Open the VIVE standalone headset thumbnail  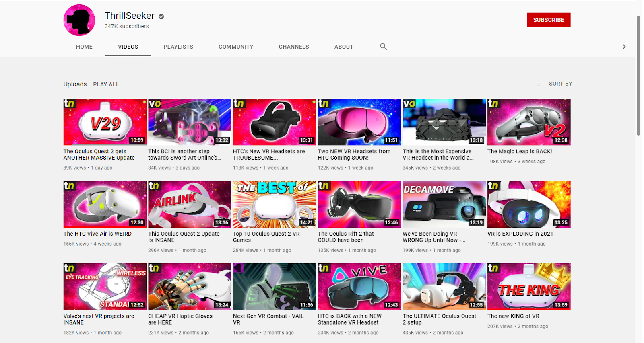(359, 287)
